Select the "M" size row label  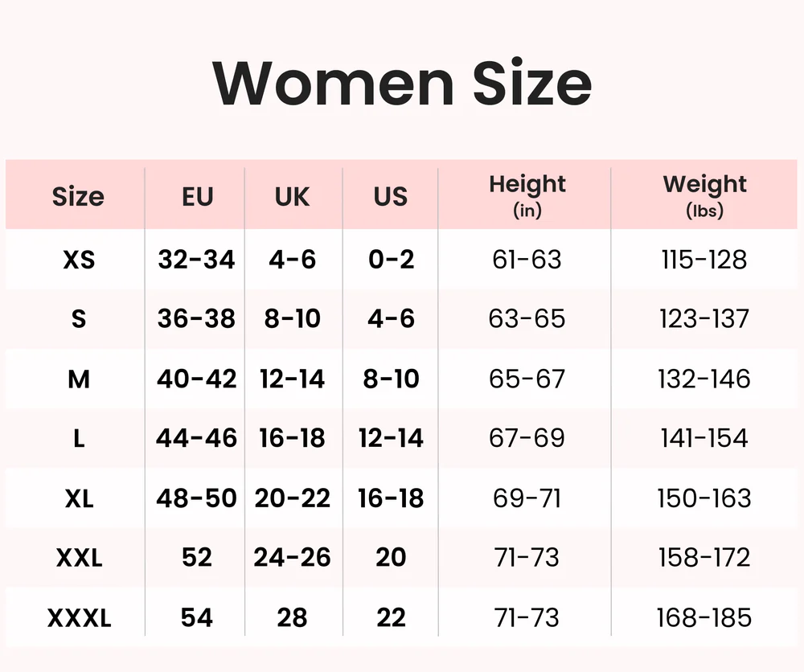[x=79, y=379]
